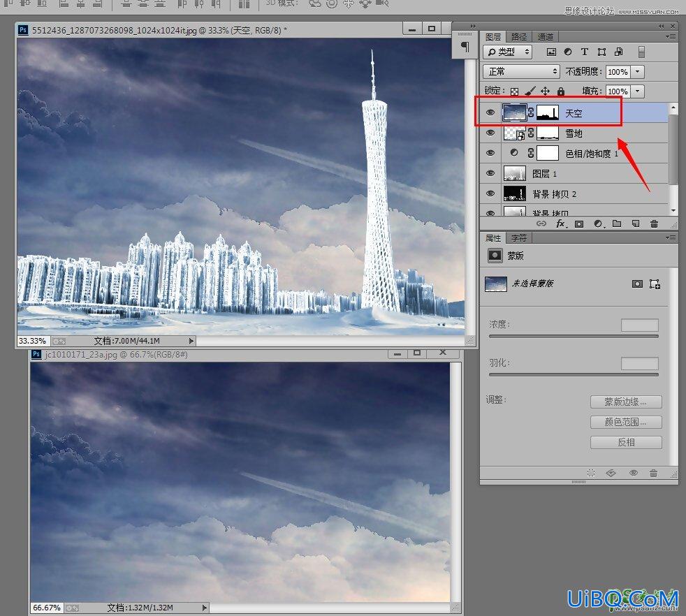
Task: Open the paragraph panel icon
Action: 465,46
